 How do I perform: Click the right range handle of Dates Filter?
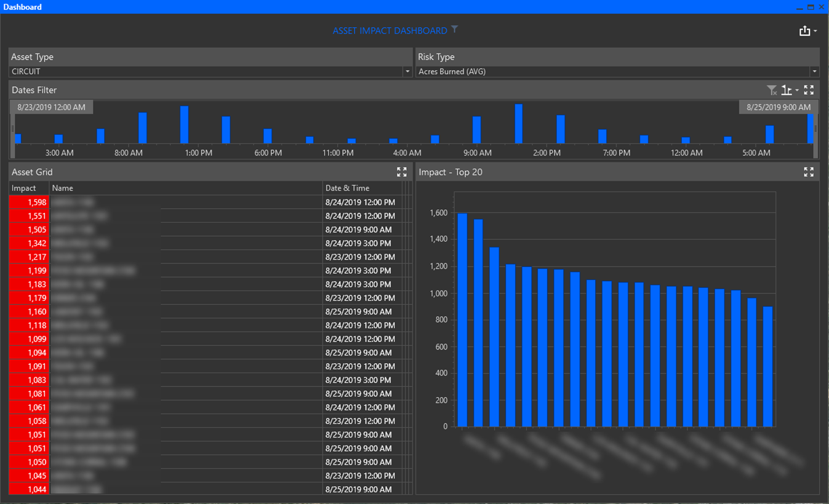(x=815, y=129)
